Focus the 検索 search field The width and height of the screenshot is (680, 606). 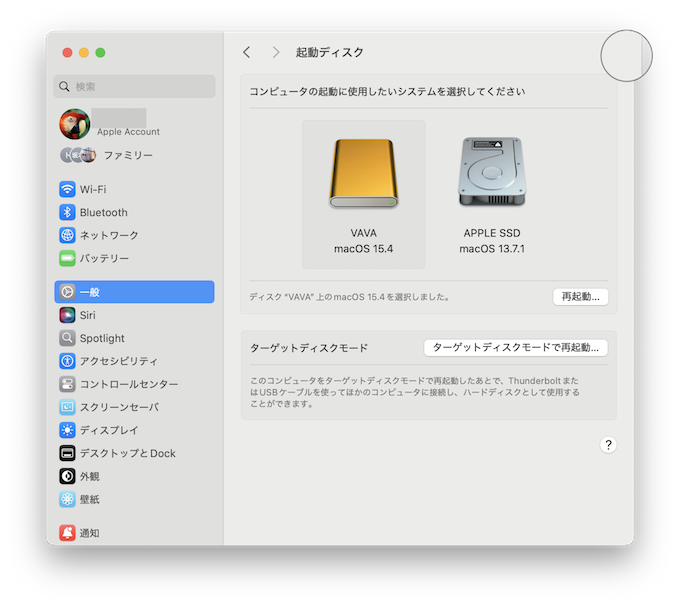pyautogui.click(x=134, y=86)
